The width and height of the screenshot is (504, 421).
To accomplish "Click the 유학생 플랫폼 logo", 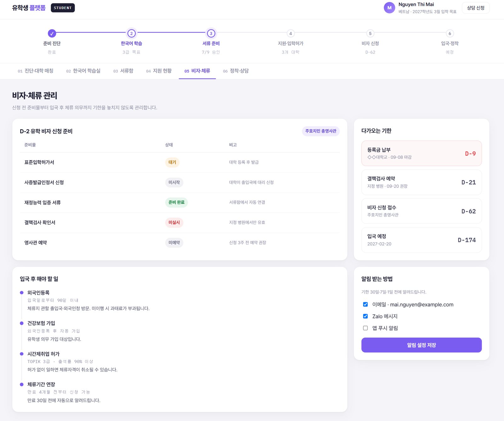I will 29,8.
